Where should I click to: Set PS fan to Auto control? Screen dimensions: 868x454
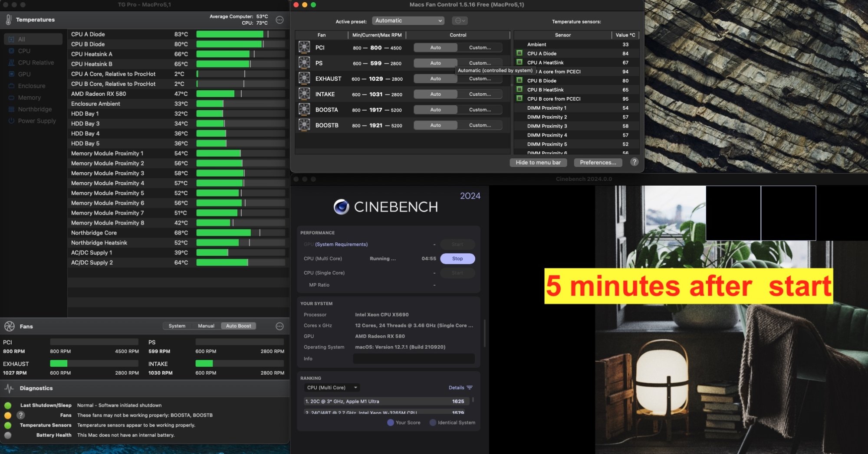pos(435,63)
